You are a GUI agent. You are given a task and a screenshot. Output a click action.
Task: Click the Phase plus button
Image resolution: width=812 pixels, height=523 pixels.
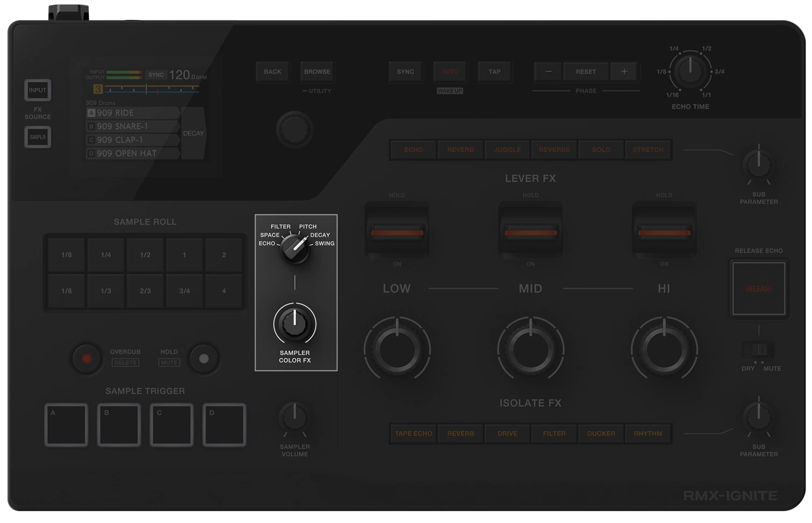[624, 72]
